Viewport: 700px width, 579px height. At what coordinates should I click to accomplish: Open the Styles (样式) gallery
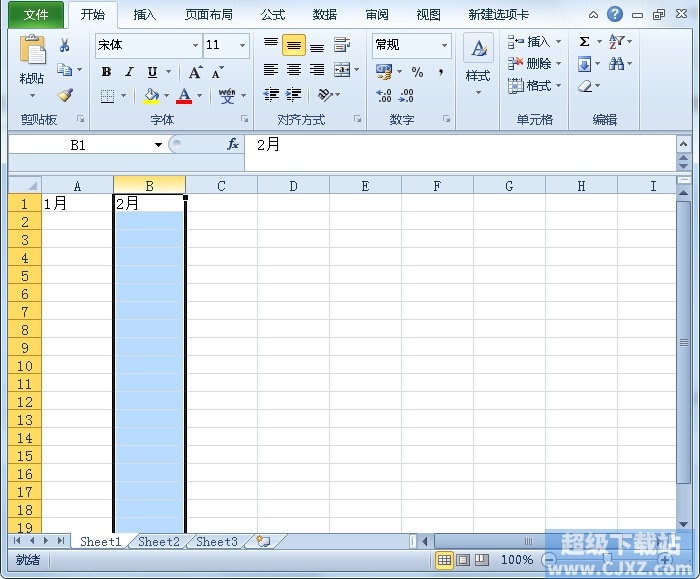(x=478, y=65)
